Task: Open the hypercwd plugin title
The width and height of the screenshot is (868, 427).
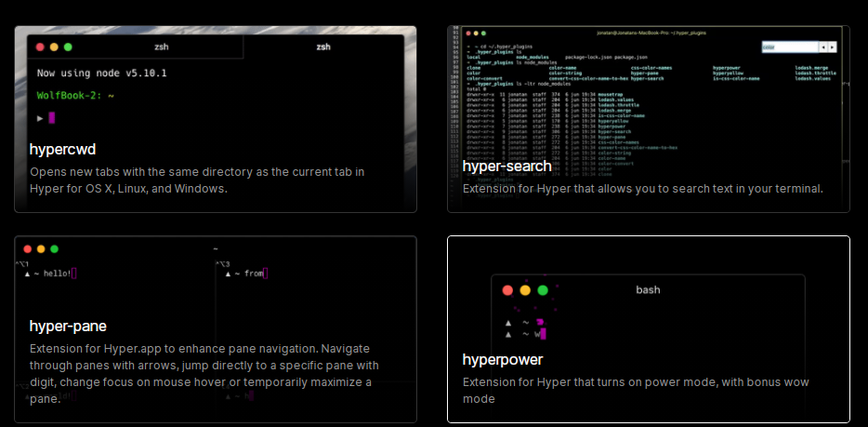Action: coord(62,149)
